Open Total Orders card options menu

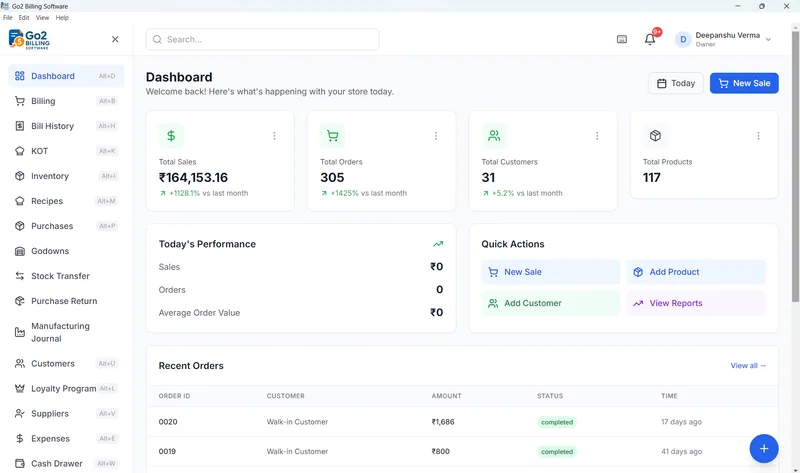[x=436, y=136]
